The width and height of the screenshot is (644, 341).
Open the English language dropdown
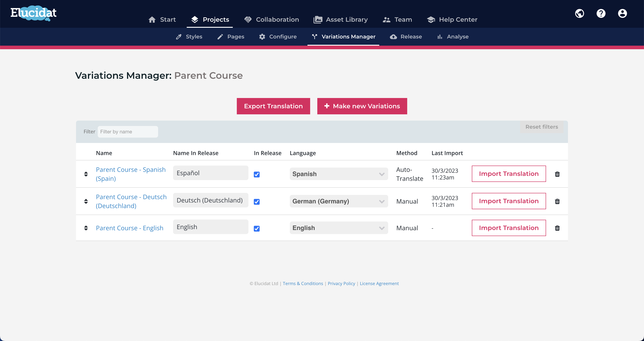339,228
